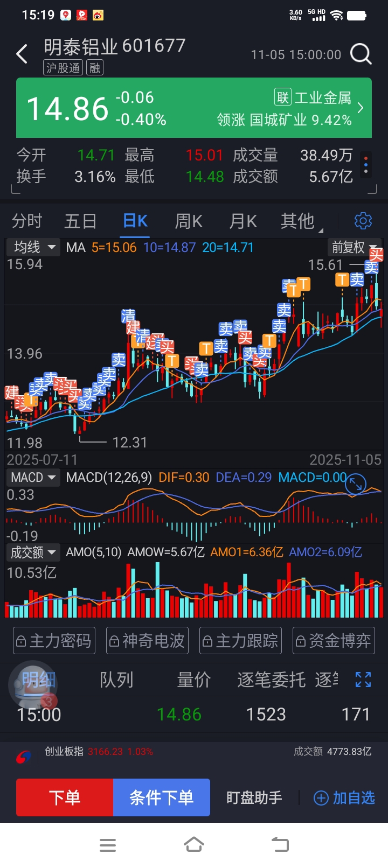Tap 领涨 国城矿业 9.42% link
This screenshot has height=868, width=388.
coord(285,120)
